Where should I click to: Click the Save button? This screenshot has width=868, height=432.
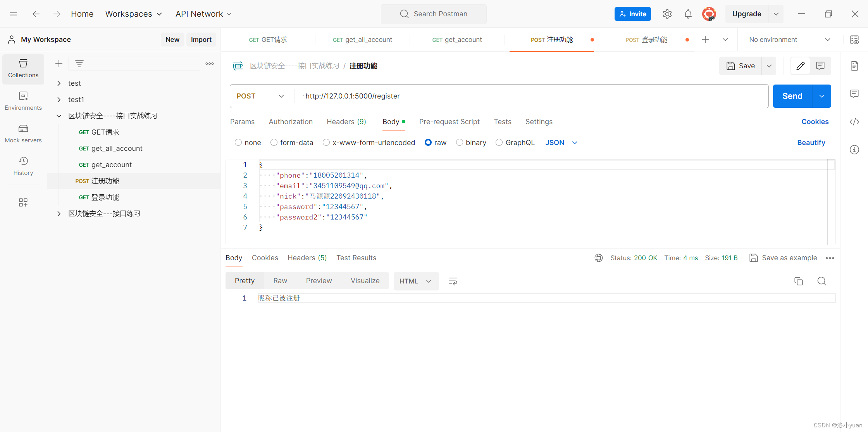[741, 66]
